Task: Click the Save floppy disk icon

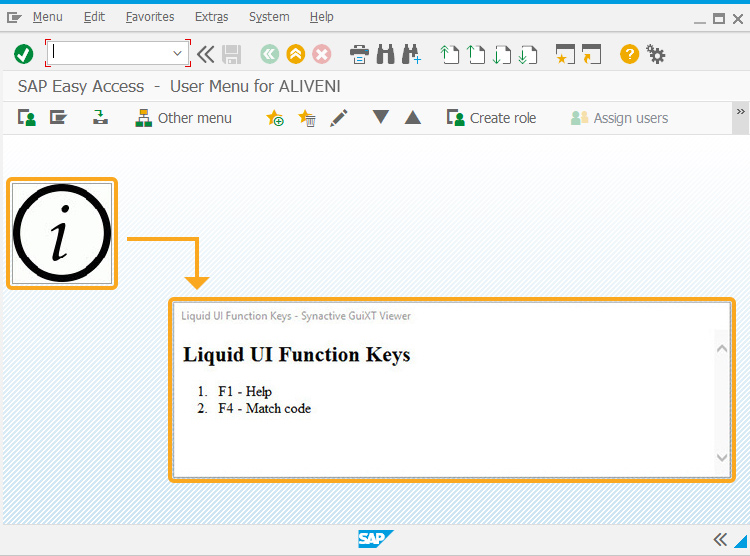Action: 232,55
